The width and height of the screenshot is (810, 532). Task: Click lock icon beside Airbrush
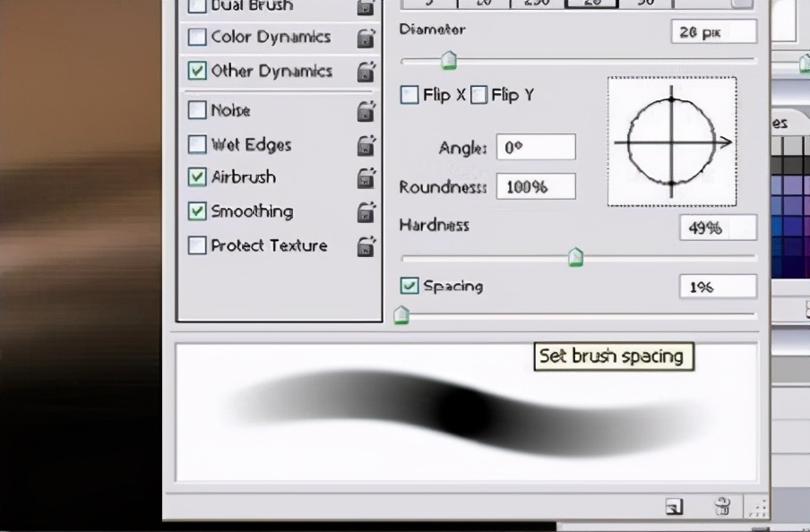[x=366, y=178]
